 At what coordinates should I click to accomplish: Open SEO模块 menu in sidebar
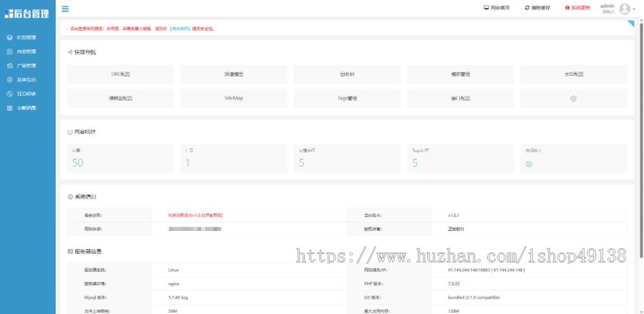point(26,94)
